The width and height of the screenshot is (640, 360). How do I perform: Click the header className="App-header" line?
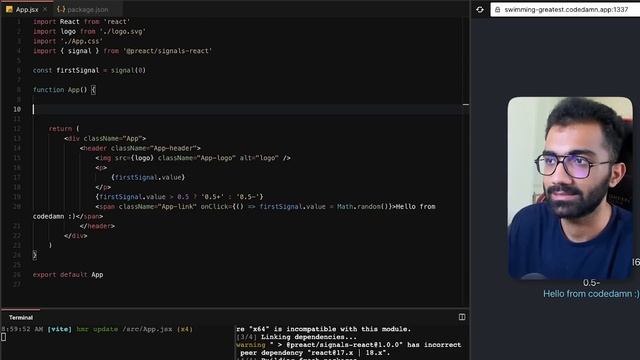140,148
